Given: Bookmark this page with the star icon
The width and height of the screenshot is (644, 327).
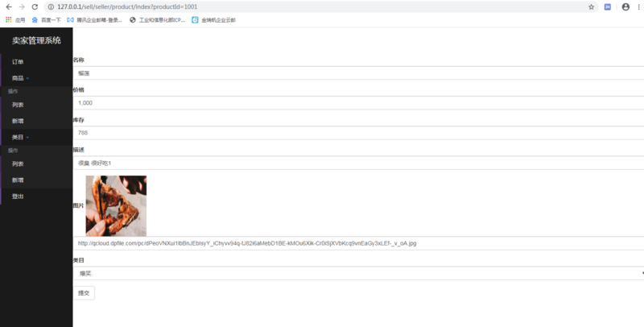Looking at the screenshot, I should click(592, 7).
